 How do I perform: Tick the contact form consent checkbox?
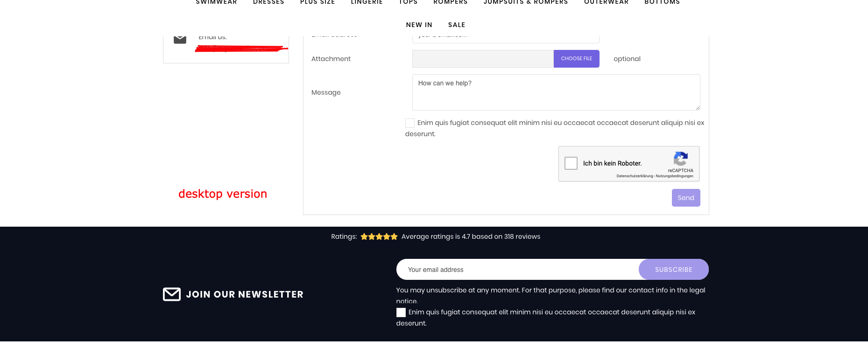410,123
